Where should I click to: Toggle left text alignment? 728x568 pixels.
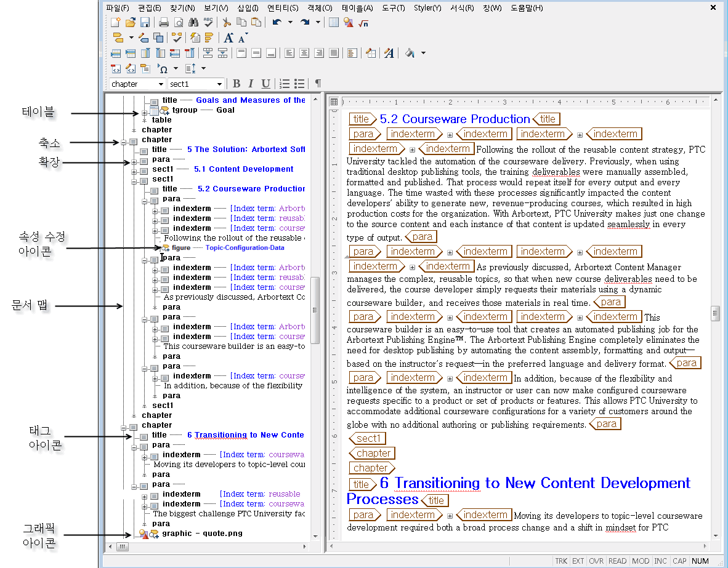click(289, 53)
